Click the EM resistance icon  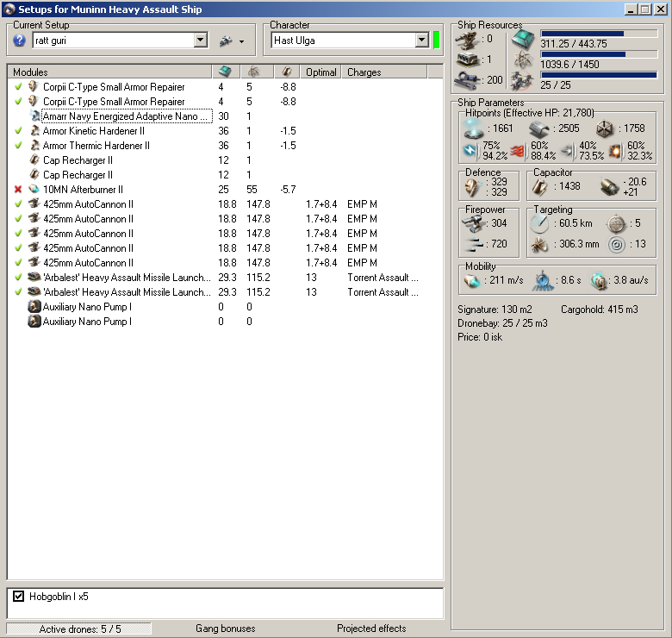471,151
